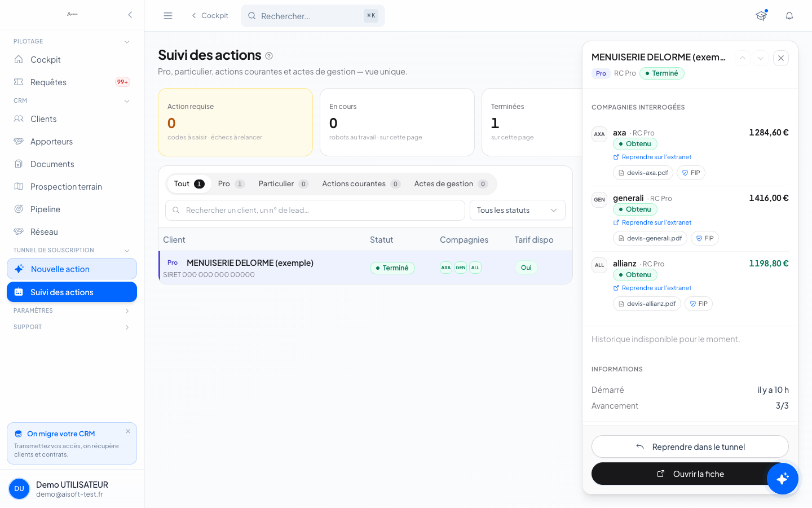This screenshot has width=812, height=508.
Task: Click the ALL company badge in table row
Action: click(475, 268)
